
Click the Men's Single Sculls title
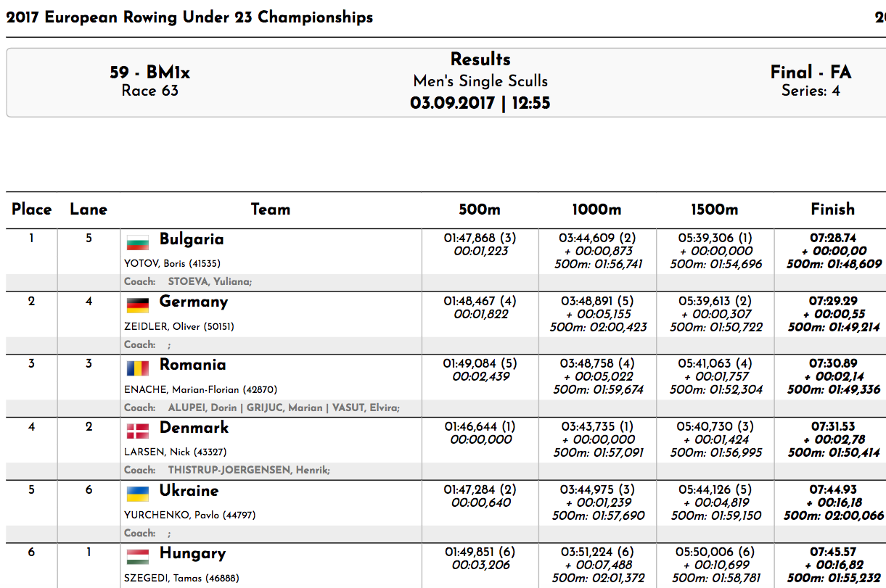[x=480, y=81]
